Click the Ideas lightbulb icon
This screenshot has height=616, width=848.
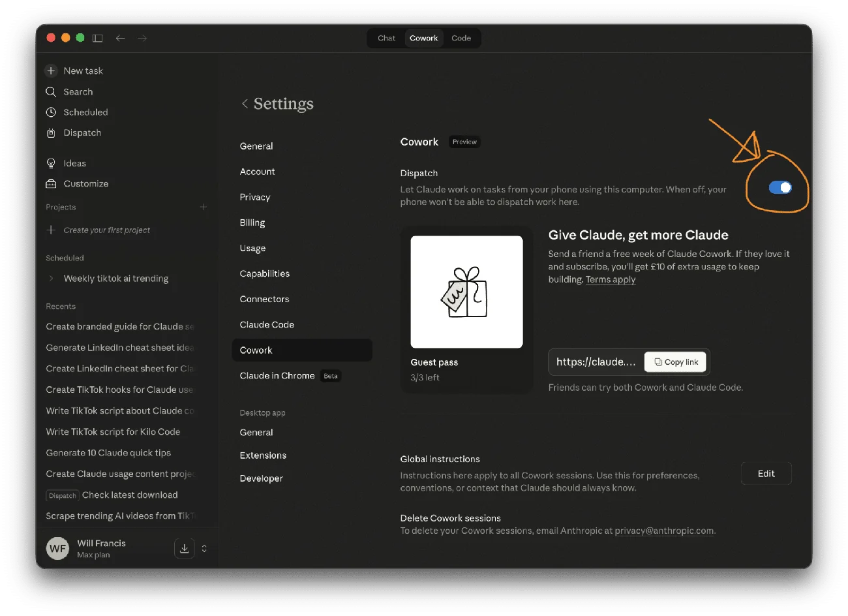point(51,163)
